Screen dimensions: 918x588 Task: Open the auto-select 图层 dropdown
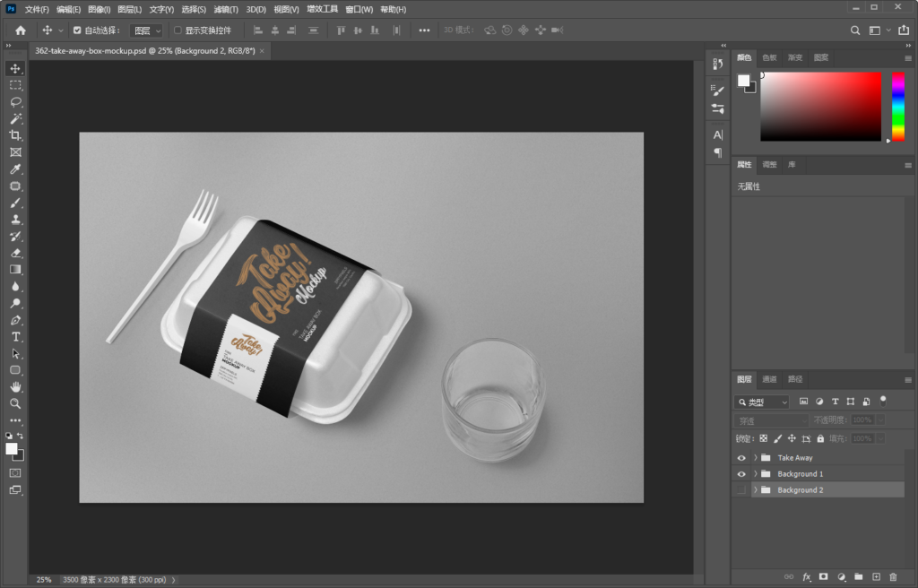(146, 30)
